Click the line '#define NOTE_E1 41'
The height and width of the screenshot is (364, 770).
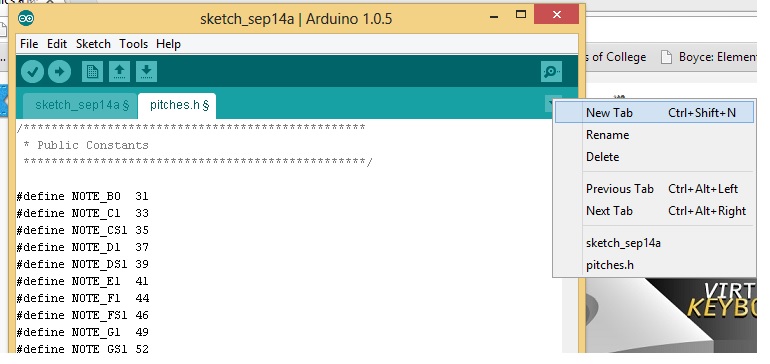coord(82,281)
